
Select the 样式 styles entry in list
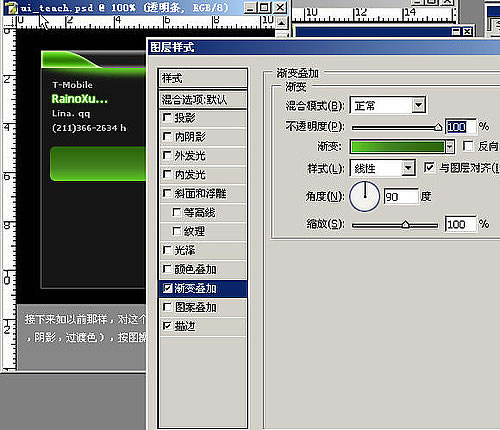tap(203, 78)
